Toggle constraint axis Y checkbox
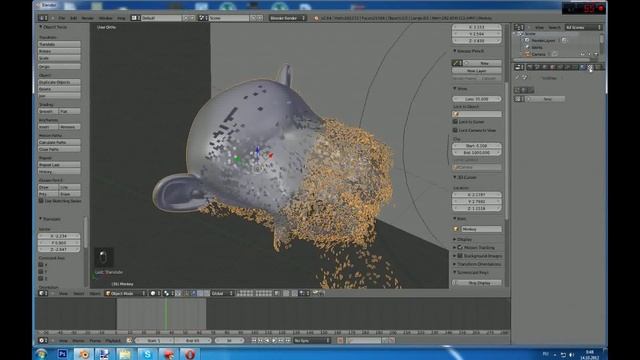The image size is (640, 360). click(41, 271)
